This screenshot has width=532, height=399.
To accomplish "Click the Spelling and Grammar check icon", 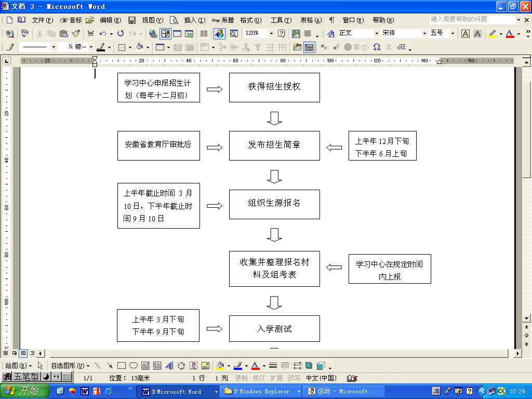I will pos(25,33).
